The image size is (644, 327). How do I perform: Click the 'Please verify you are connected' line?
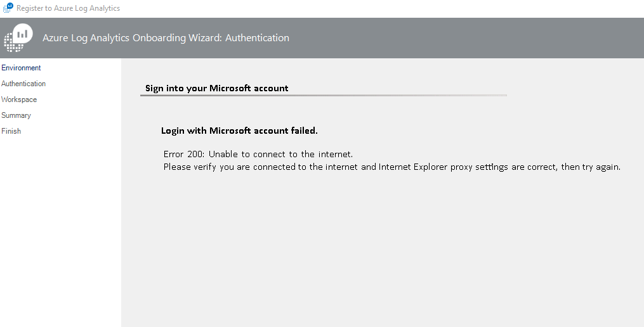coord(392,167)
